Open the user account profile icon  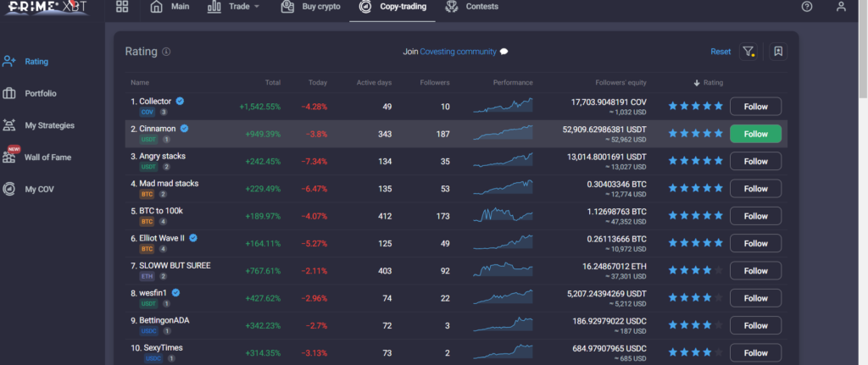click(840, 7)
